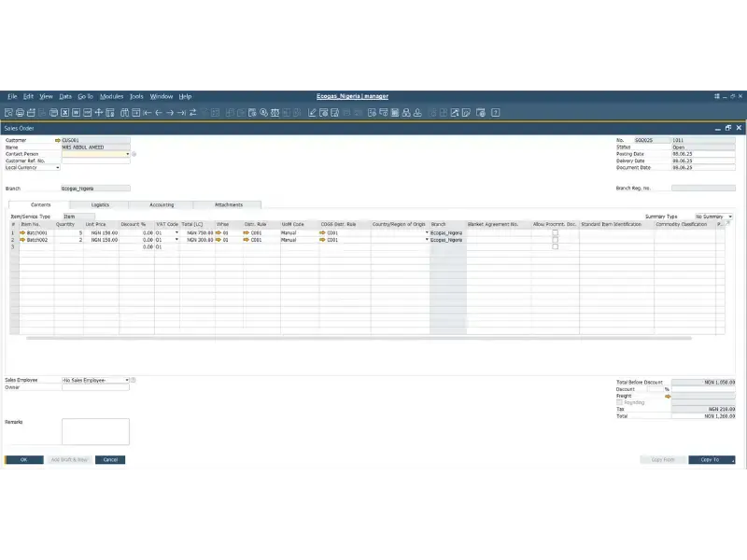Screen dimensions: 747x560
Task: Expand the VAT Code dropdown in row 1
Action: (x=176, y=231)
